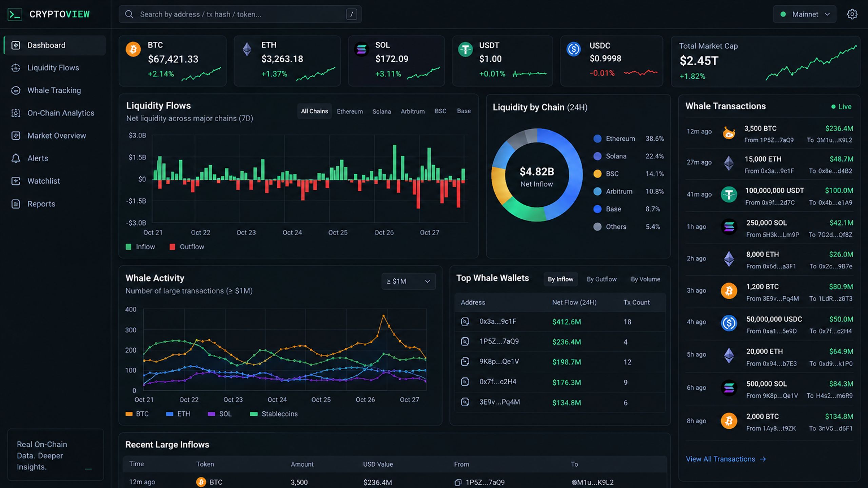Click the Tx Count column header
868x488 pixels.
636,302
